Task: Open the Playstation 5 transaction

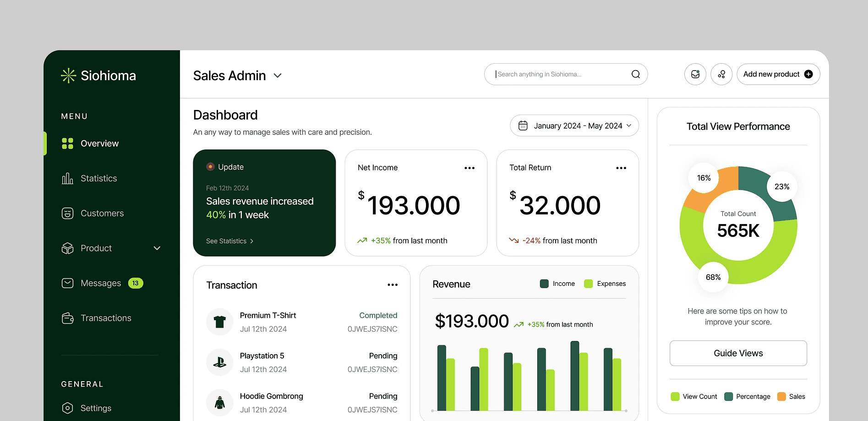Action: (302, 362)
